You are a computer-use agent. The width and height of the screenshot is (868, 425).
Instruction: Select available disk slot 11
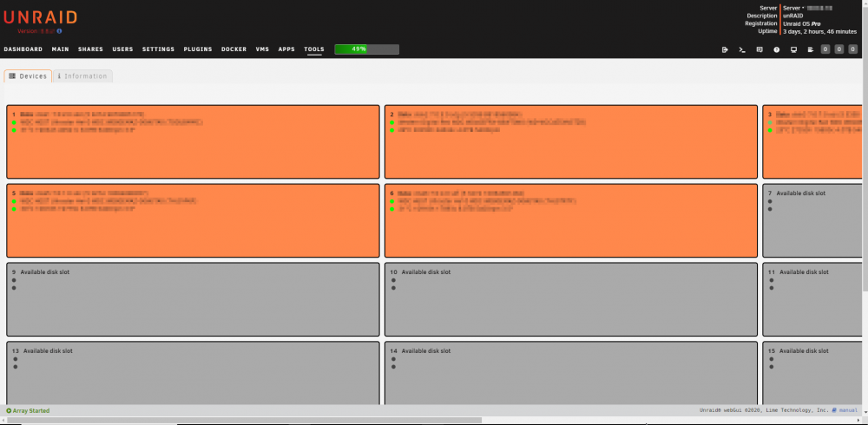coord(812,299)
